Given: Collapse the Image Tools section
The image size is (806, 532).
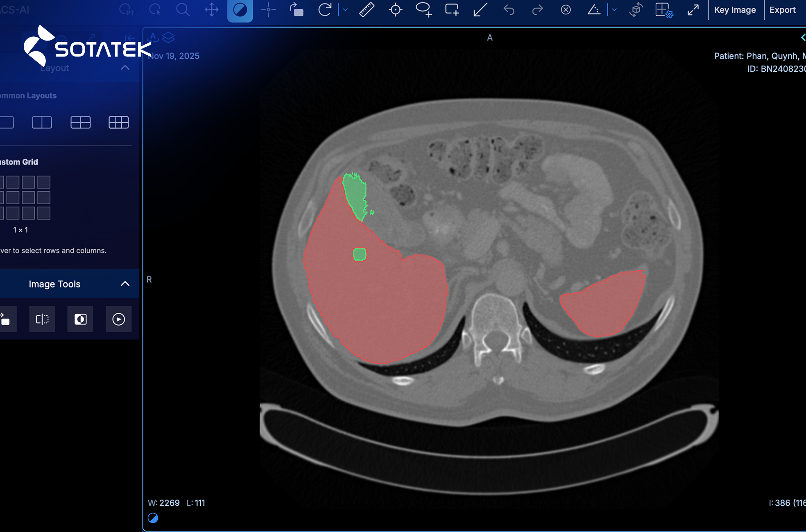Looking at the screenshot, I should click(x=125, y=284).
